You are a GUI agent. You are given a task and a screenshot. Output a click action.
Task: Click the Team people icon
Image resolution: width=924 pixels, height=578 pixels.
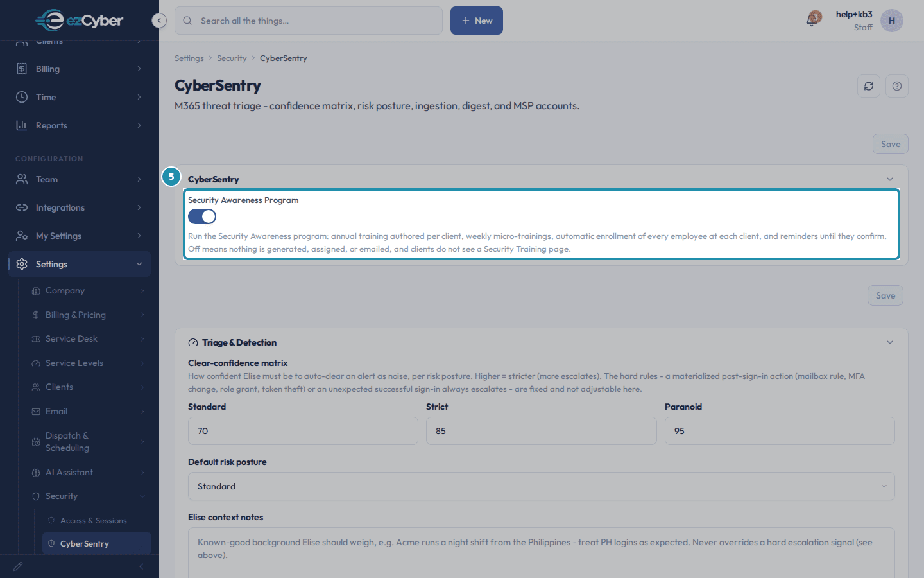pyautogui.click(x=22, y=179)
